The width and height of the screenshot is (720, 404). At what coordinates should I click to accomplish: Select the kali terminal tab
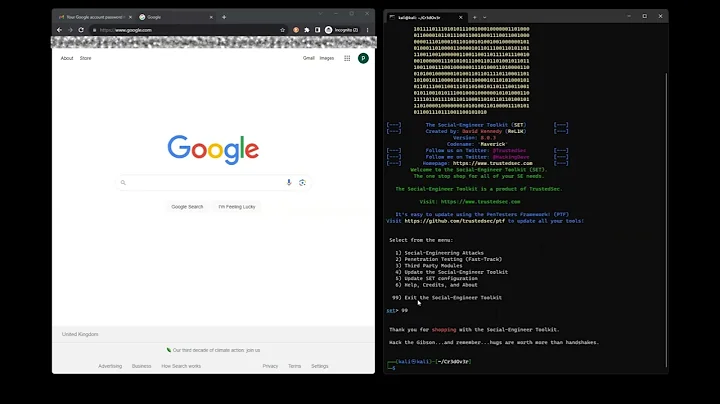(x=426, y=17)
